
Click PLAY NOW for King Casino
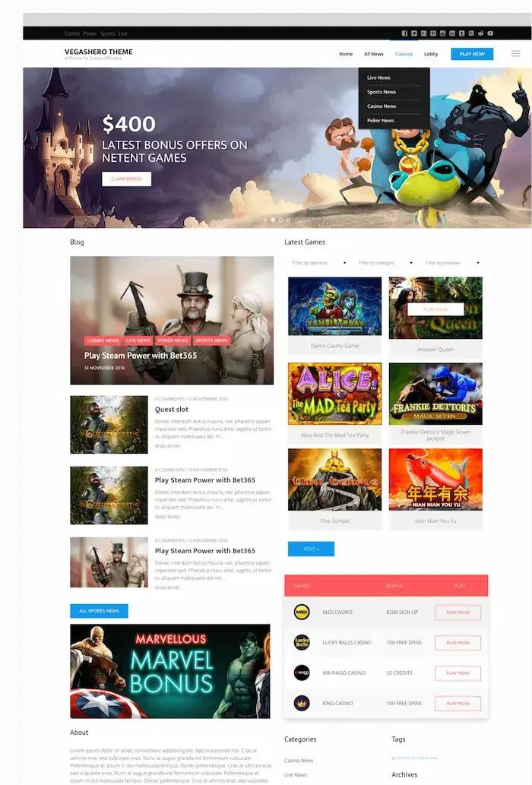tap(458, 704)
